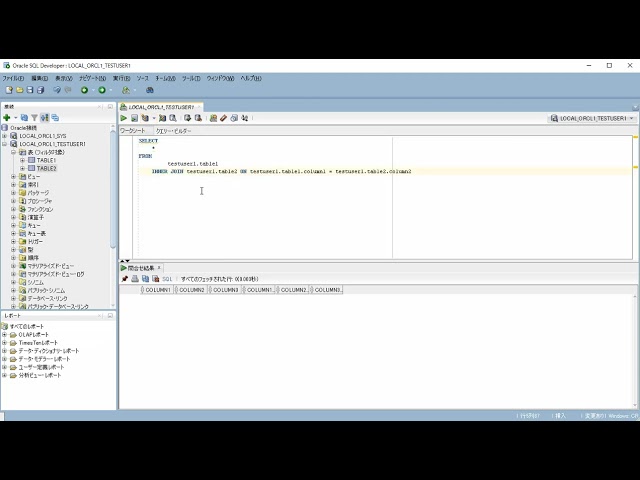Click the first COLUMN3 column header

pyautogui.click(x=225, y=290)
